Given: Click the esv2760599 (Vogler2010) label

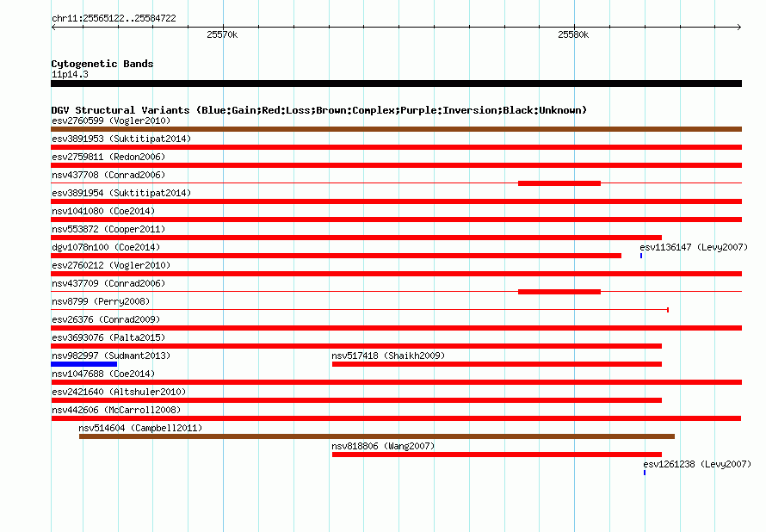Looking at the screenshot, I should 111,121.
